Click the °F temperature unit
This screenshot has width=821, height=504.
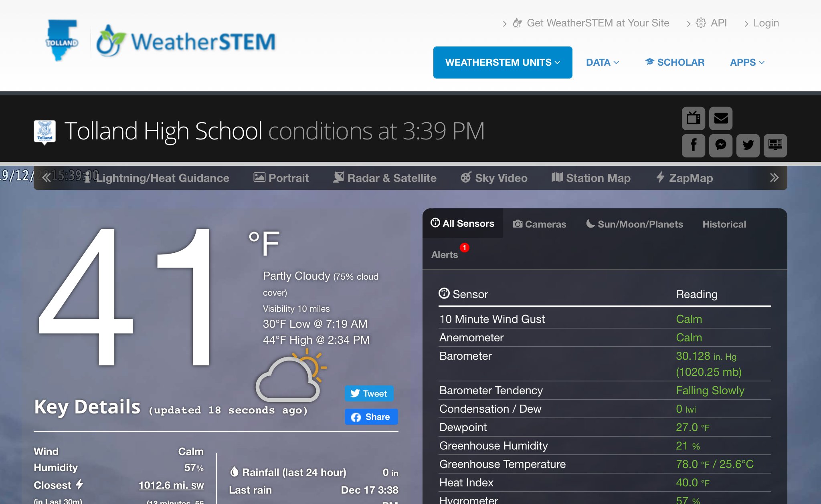(264, 243)
